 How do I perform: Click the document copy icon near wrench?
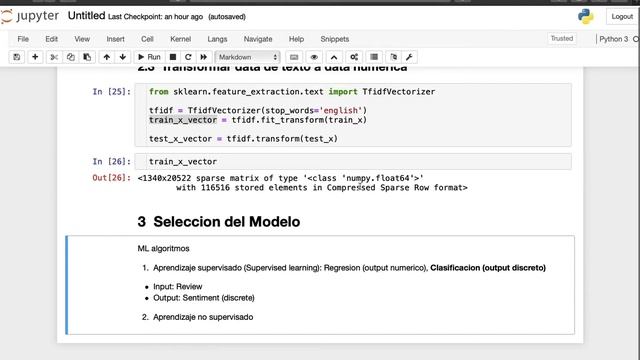[x=393, y=57]
